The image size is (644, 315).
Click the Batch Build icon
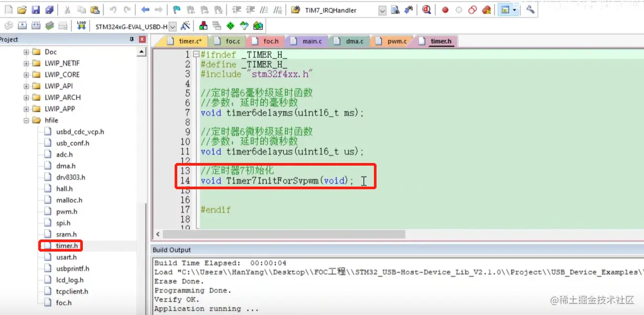tap(49, 26)
